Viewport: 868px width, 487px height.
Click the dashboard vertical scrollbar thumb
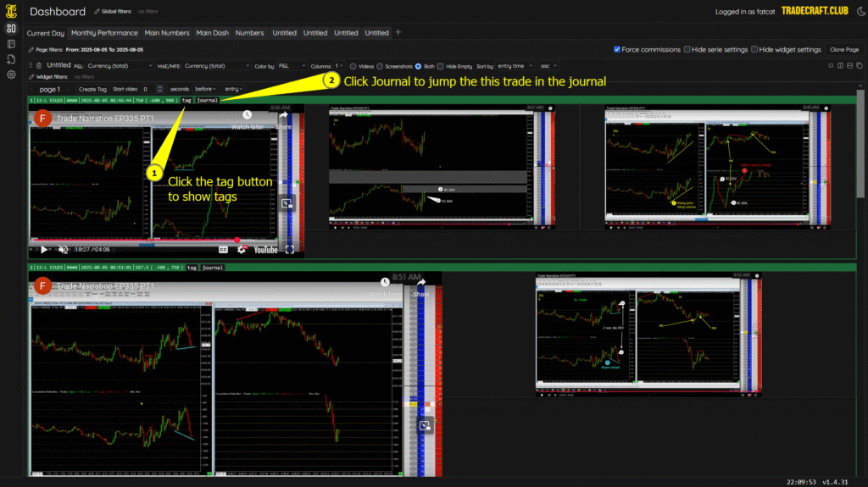pyautogui.click(x=860, y=144)
